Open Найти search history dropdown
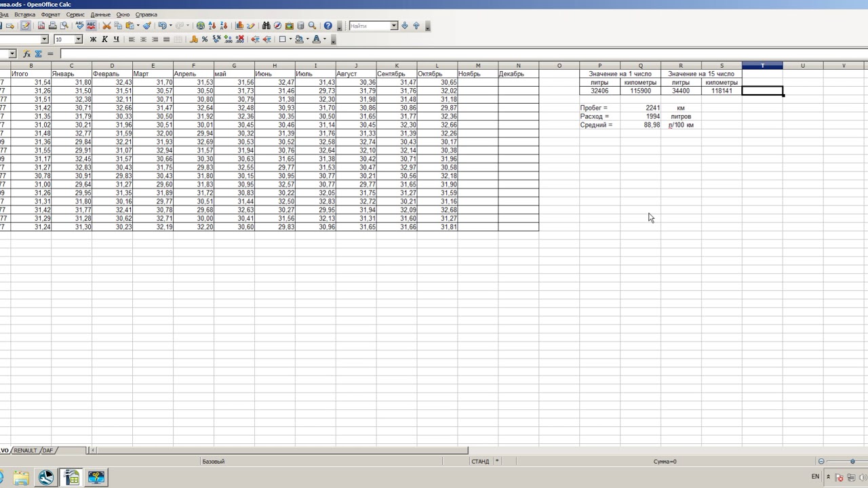 [x=393, y=26]
